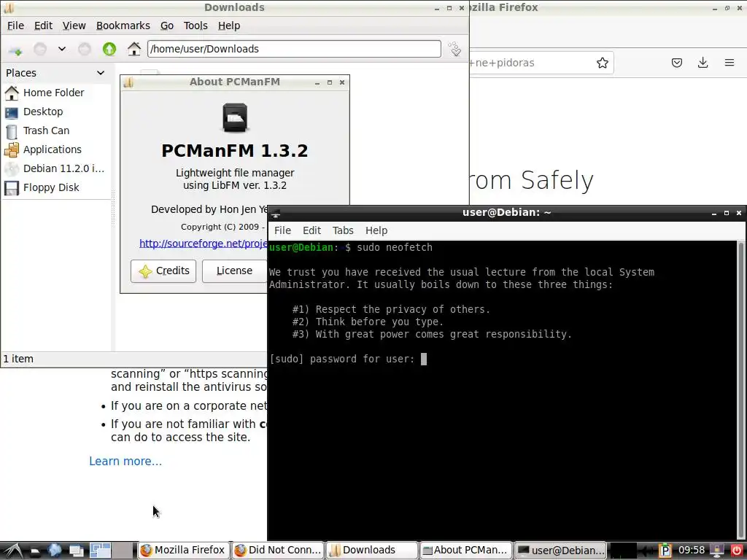Image resolution: width=747 pixels, height=560 pixels.
Task: Click the '1 item' status bar text
Action: [x=18, y=359]
